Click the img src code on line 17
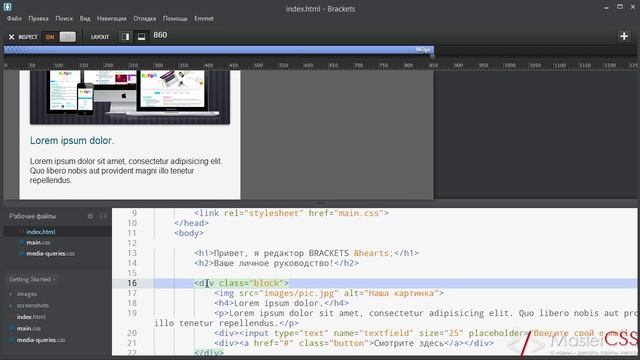This screenshot has width=640, height=360. click(329, 293)
